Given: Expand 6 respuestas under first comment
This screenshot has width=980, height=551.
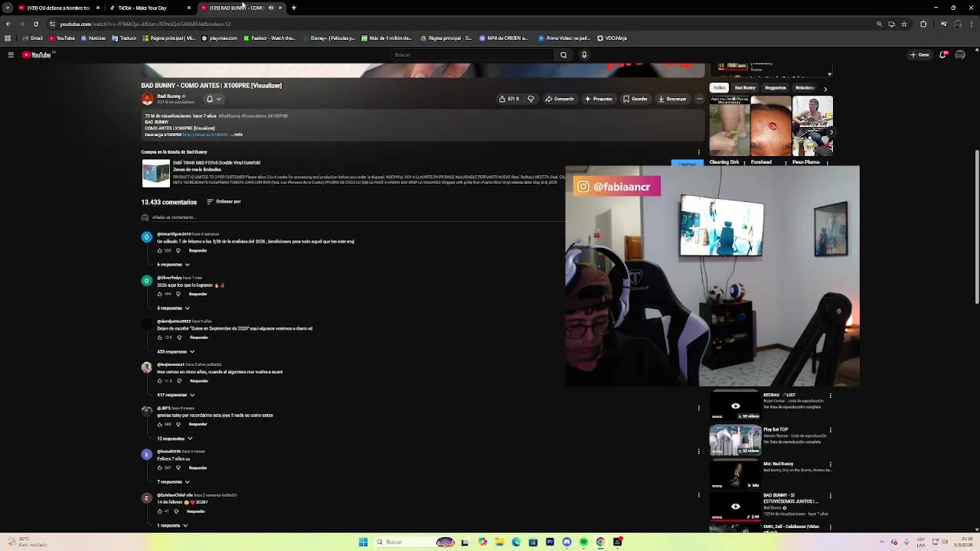Looking at the screenshot, I should [173, 264].
